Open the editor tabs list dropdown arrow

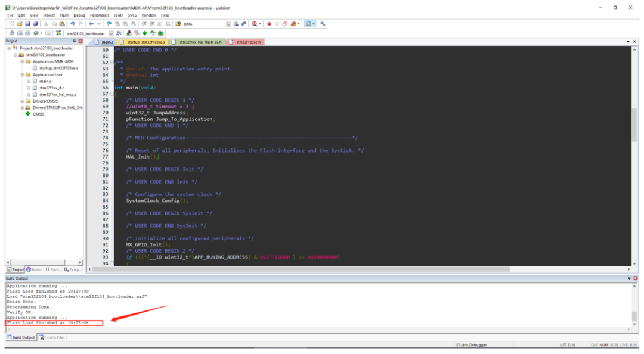pyautogui.click(x=628, y=42)
